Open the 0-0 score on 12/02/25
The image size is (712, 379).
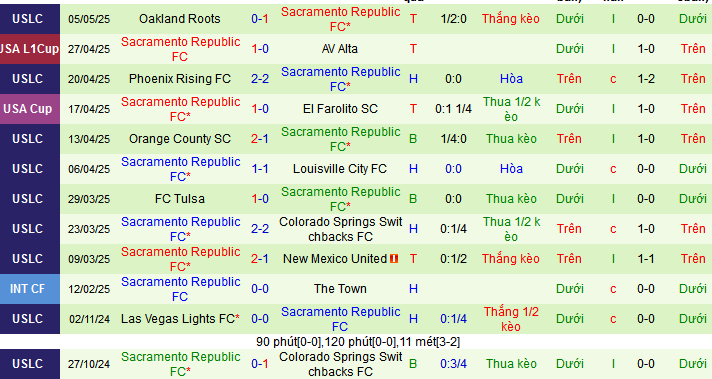pyautogui.click(x=260, y=289)
